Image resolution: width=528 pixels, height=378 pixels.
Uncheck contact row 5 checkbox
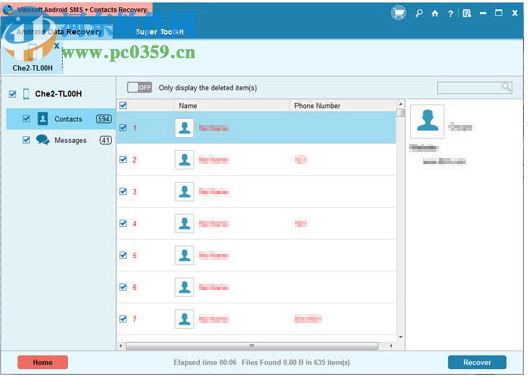123,255
